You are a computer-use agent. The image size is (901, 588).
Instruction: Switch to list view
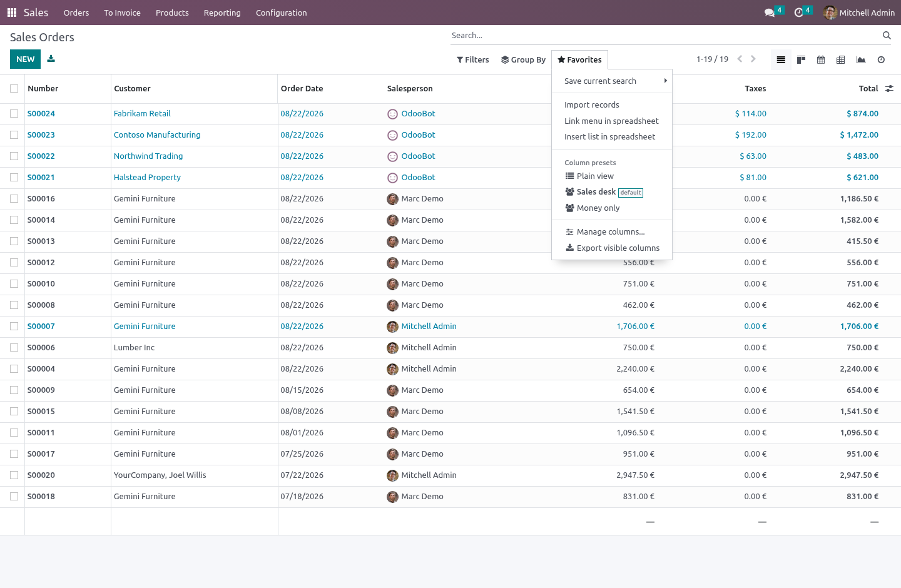(781, 59)
